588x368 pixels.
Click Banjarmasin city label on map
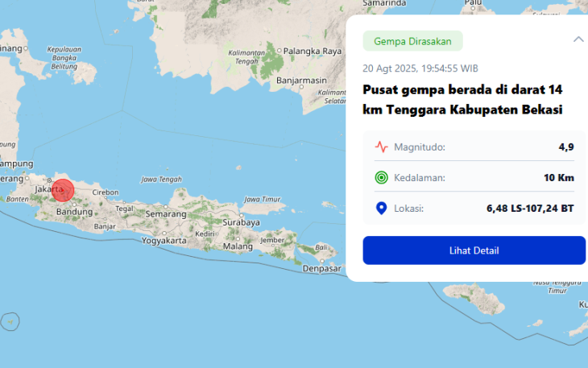pos(301,81)
